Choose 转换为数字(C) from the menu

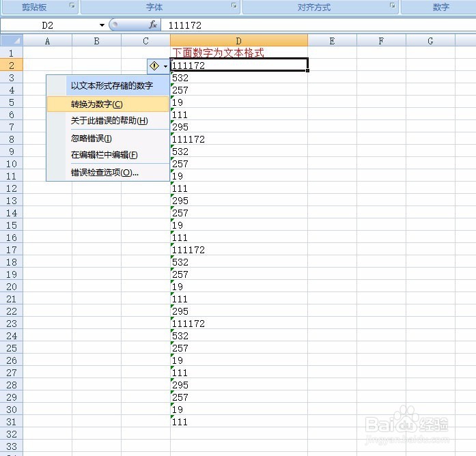[108, 104]
